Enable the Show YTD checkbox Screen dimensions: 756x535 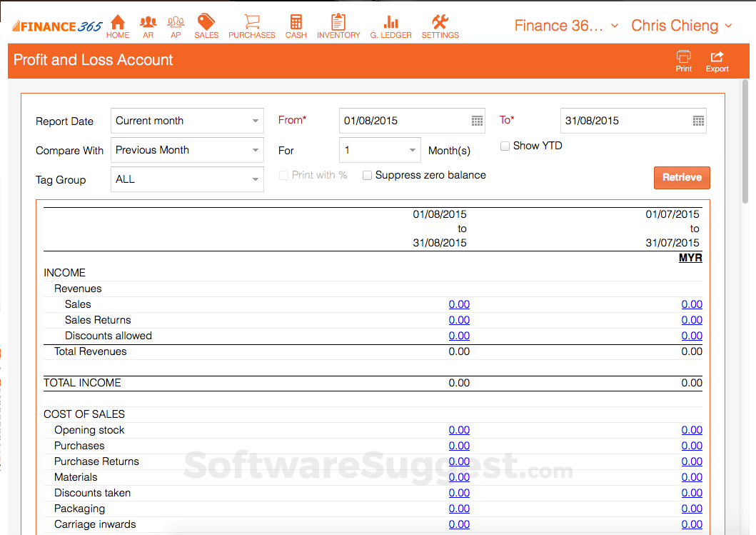point(505,146)
